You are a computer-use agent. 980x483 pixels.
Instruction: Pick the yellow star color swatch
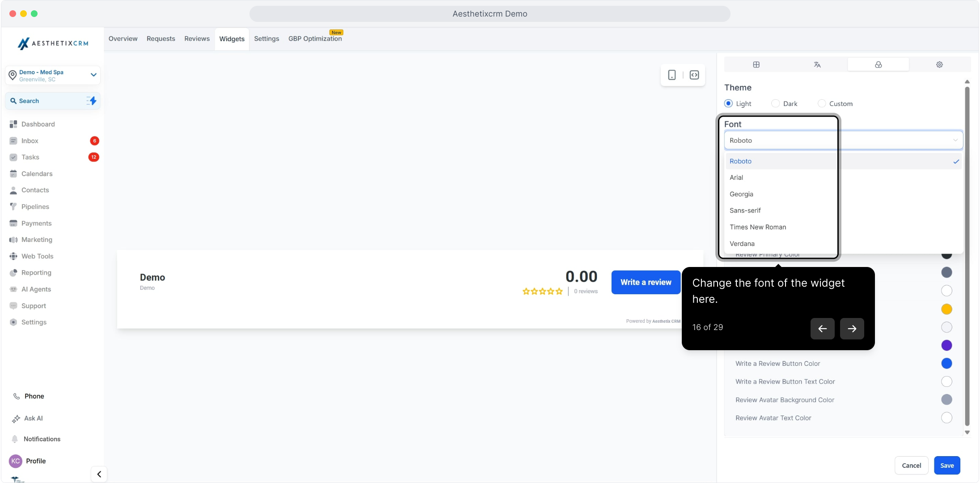click(946, 309)
